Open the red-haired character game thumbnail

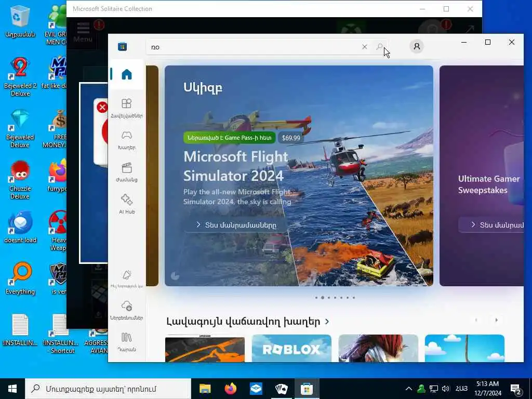click(378, 349)
